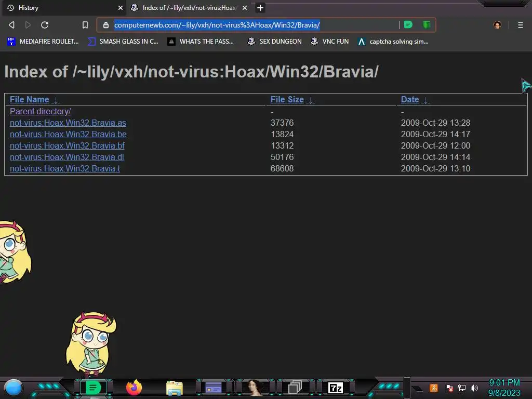The height and width of the screenshot is (399, 532).
Task: Click the sort arrow beside Date
Action: point(426,100)
